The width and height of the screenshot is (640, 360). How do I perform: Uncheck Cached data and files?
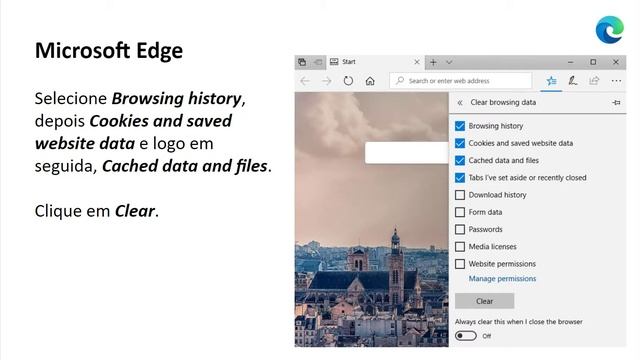coord(460,160)
